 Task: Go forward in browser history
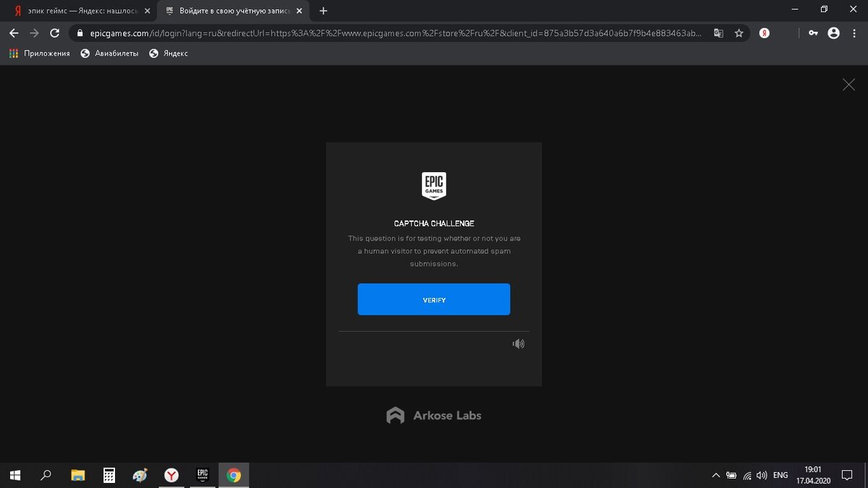point(34,33)
